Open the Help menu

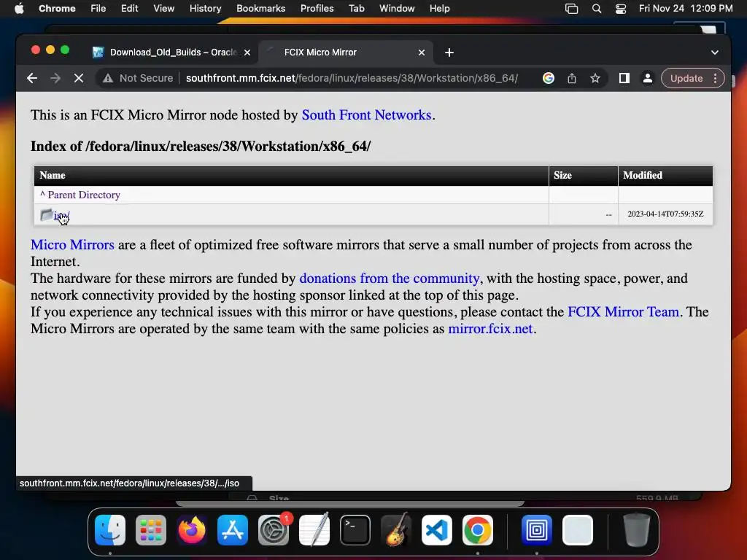pos(439,8)
